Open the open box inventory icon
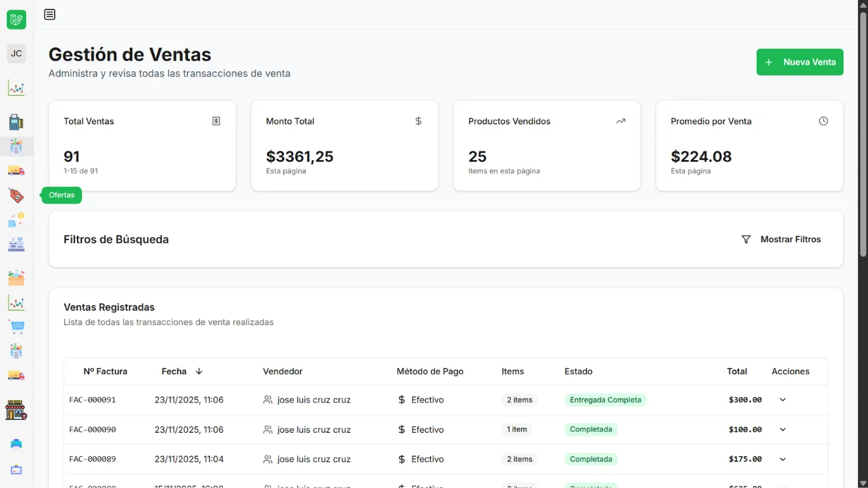Screen dimensions: 868x488 coord(17,278)
